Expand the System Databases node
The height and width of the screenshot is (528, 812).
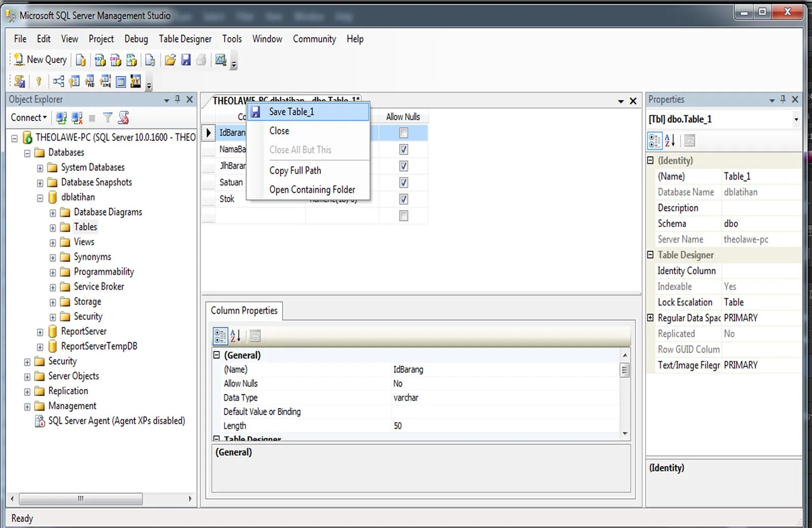(40, 168)
